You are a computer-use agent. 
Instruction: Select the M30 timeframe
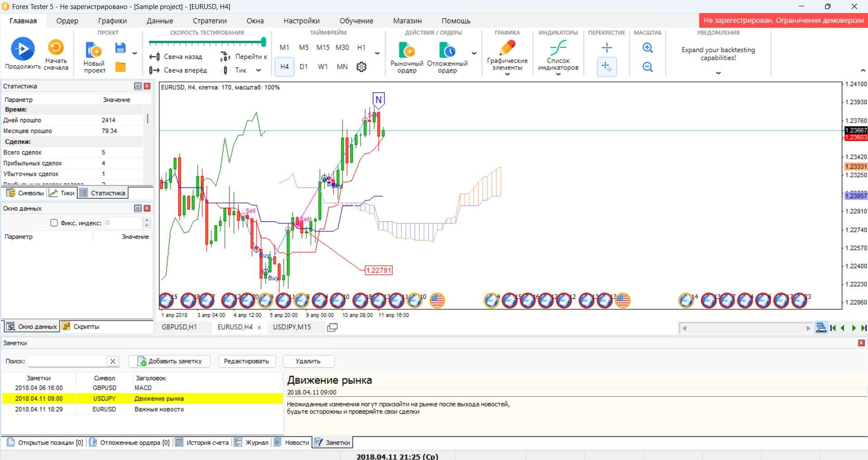point(342,48)
